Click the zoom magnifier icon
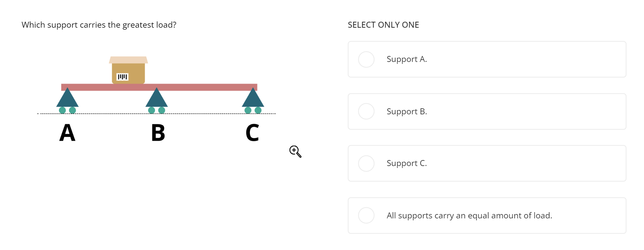644x250 pixels. coord(294,151)
